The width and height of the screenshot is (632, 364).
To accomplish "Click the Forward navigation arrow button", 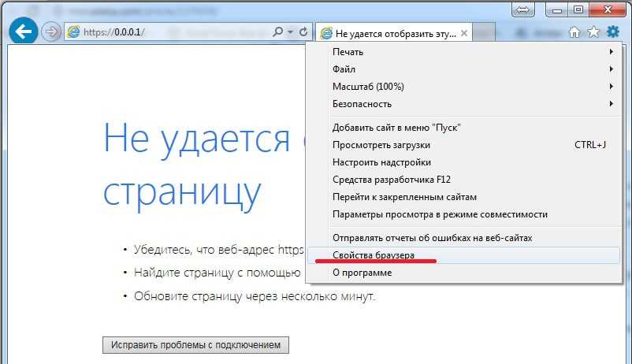I will click(x=50, y=32).
